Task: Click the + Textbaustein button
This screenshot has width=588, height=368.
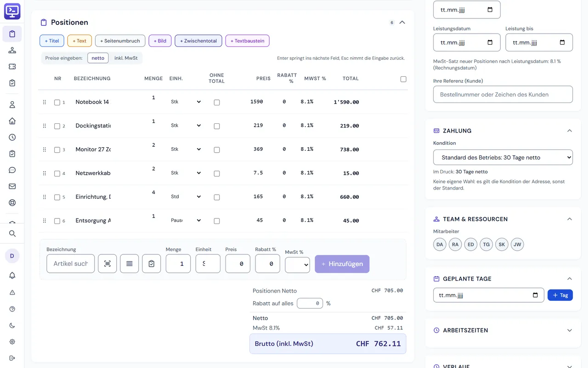Action: pyautogui.click(x=248, y=41)
